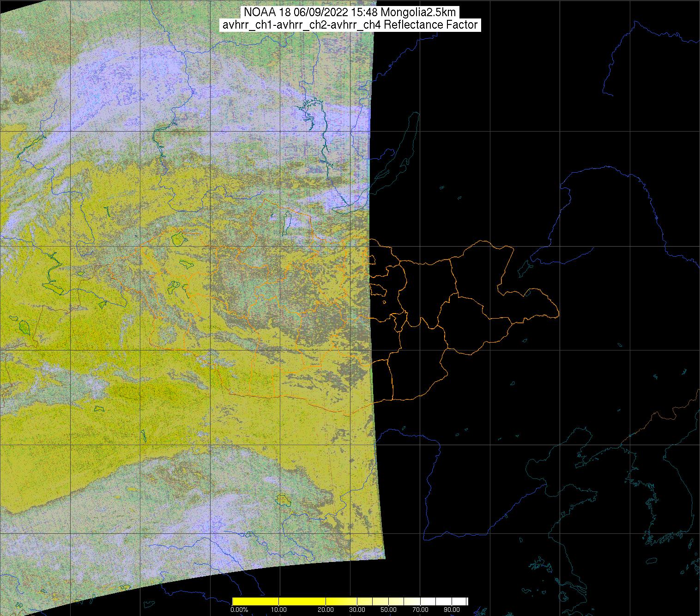Image resolution: width=700 pixels, height=616 pixels.
Task: Click the 70.00 colorbar tick label
Action: click(419, 610)
